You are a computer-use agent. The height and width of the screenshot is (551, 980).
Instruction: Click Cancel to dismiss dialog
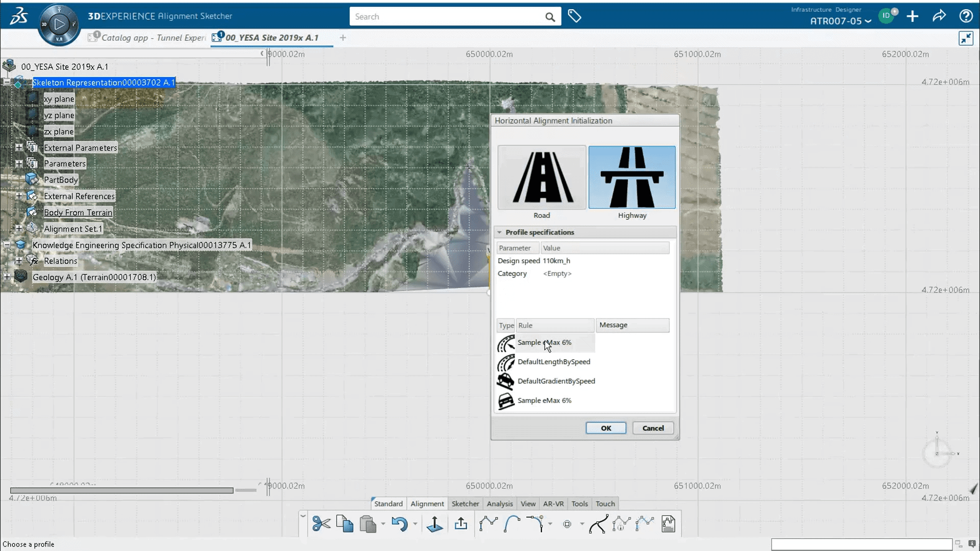coord(652,428)
